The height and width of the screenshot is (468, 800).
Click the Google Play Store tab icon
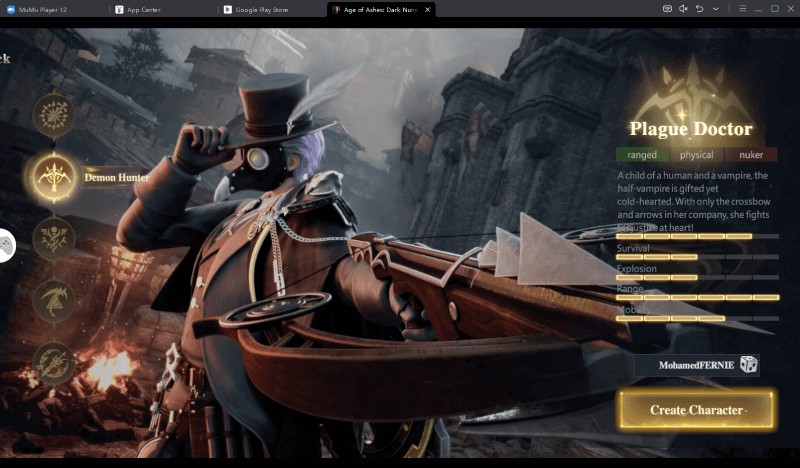point(228,9)
